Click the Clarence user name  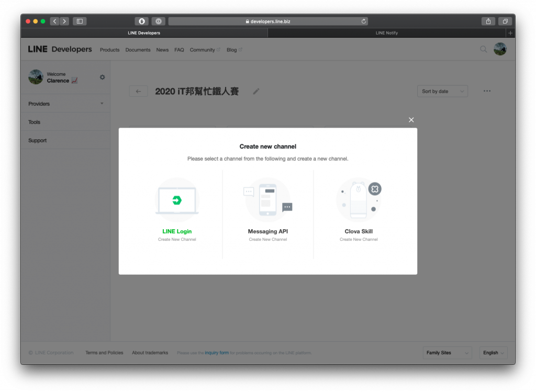coord(58,81)
